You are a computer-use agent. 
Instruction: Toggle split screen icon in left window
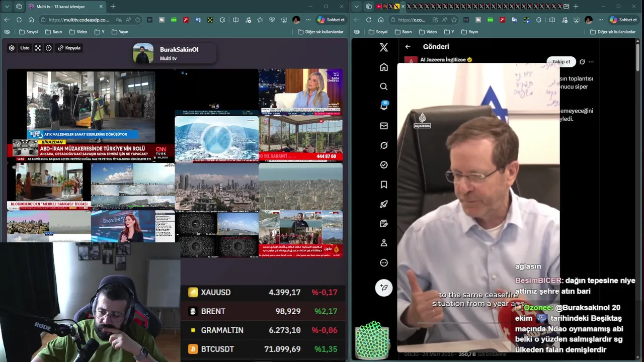(235, 20)
